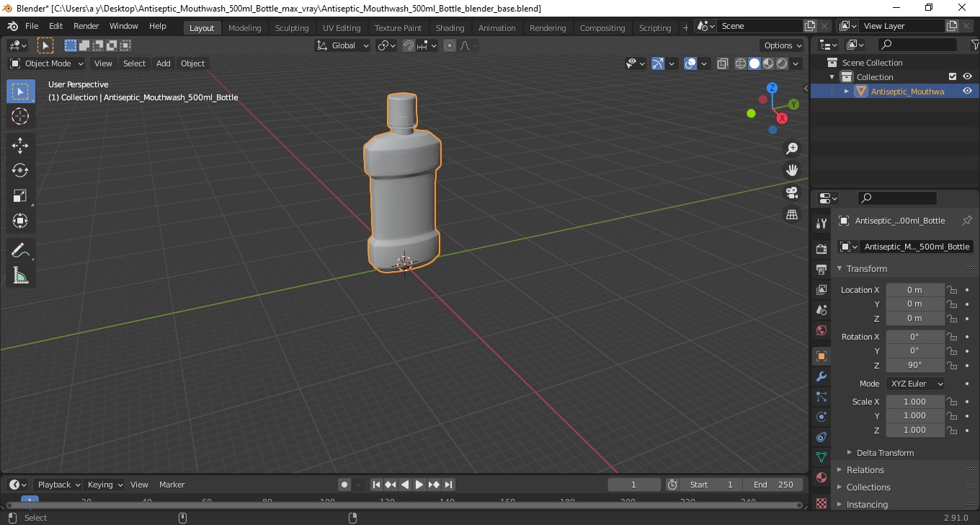Jump to the timeline end frame
This screenshot has height=525, width=980.
tap(448, 485)
